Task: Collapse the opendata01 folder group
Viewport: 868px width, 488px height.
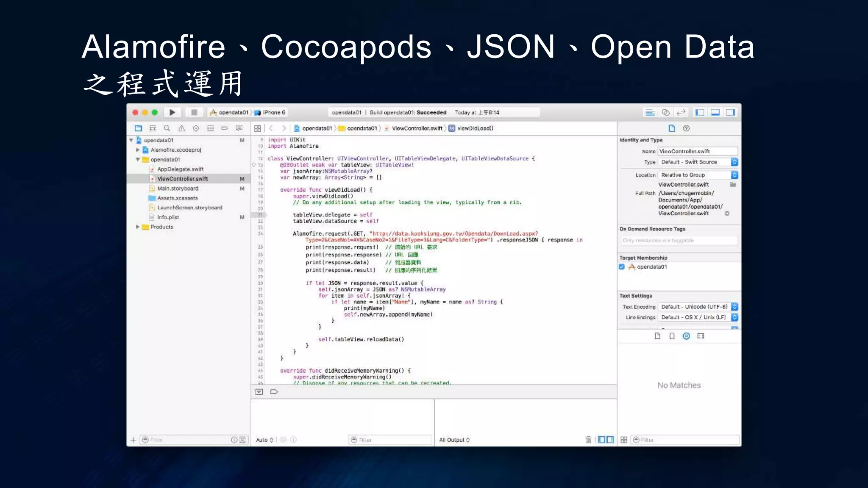Action: point(138,160)
